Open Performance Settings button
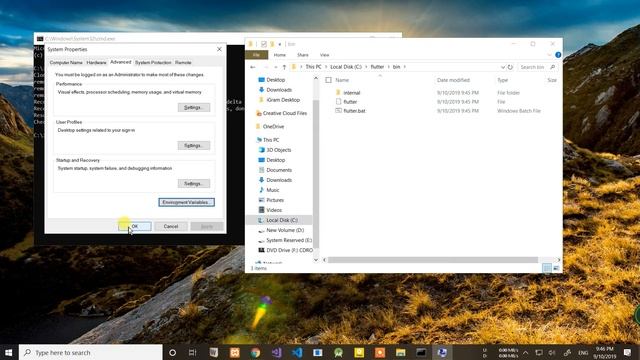The image size is (640, 360). (x=194, y=107)
